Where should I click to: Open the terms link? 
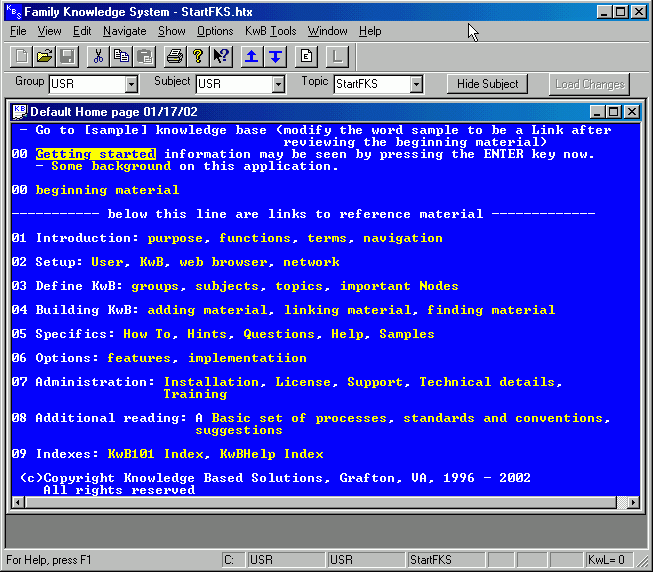point(327,238)
